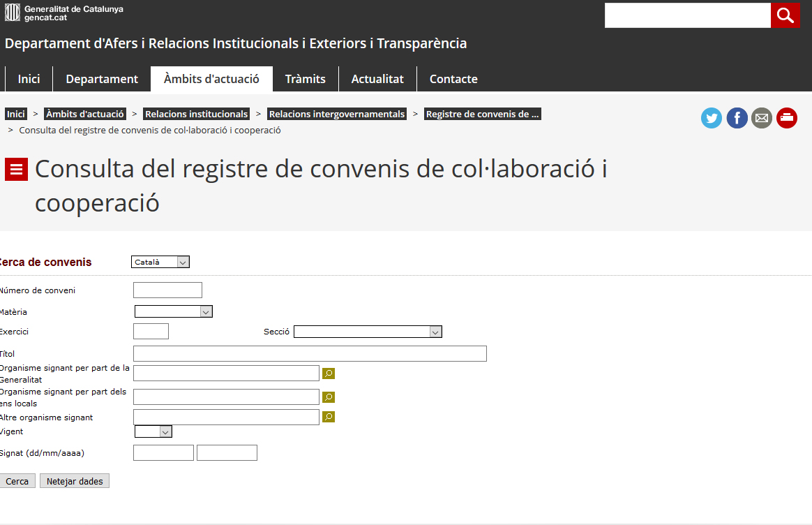Screen dimensions: 812x525
Task: Expand the Matèria dropdown
Action: (174, 312)
